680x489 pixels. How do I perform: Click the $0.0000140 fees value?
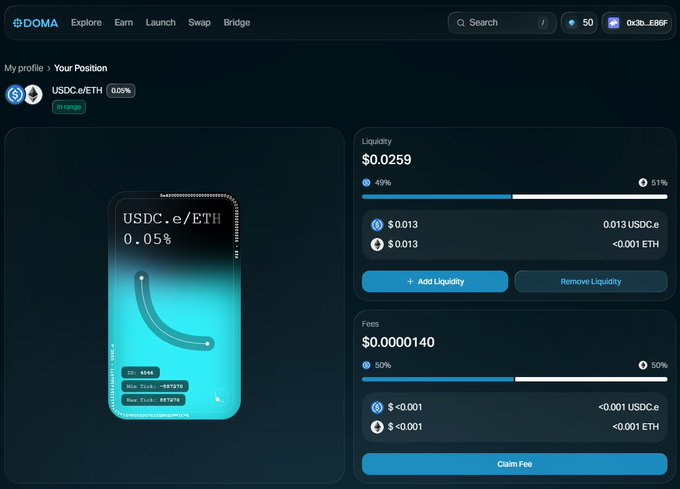tap(398, 342)
